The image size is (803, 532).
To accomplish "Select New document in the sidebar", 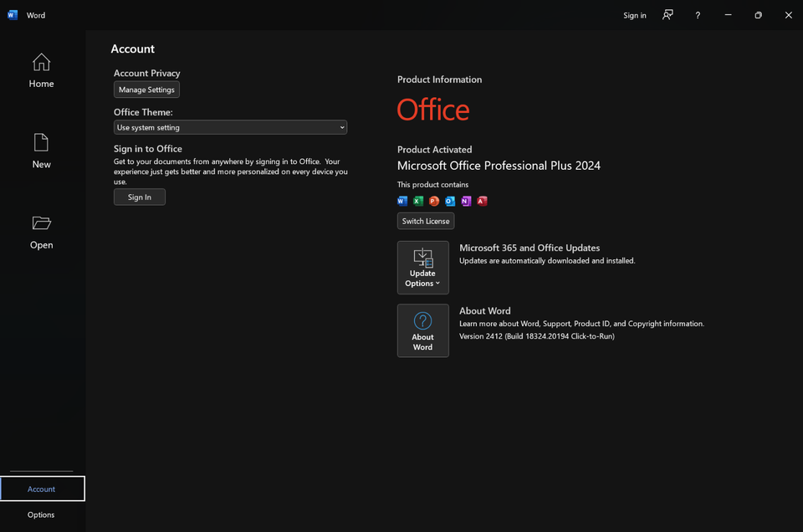I will coord(41,151).
